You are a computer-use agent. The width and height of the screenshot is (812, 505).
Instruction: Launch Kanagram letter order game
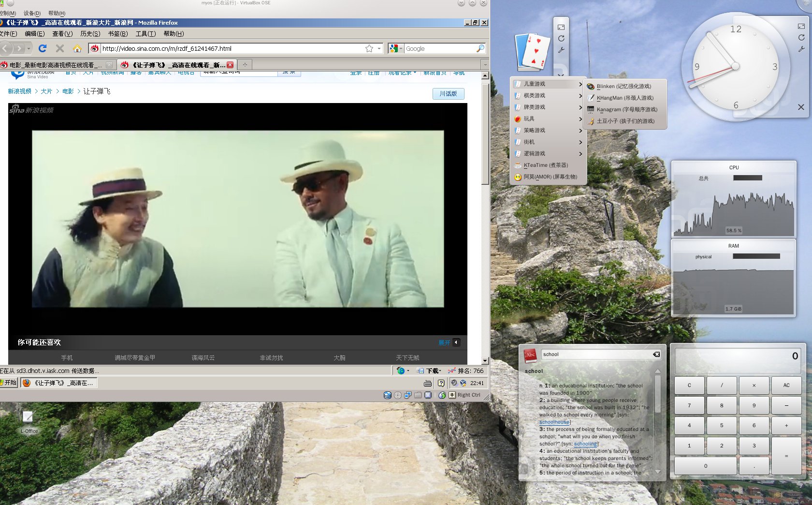click(x=626, y=109)
